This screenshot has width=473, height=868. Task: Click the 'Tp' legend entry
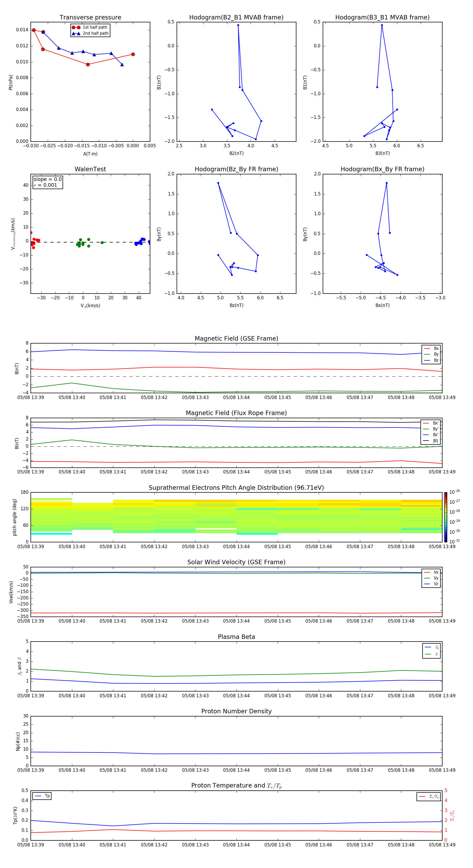[42, 796]
